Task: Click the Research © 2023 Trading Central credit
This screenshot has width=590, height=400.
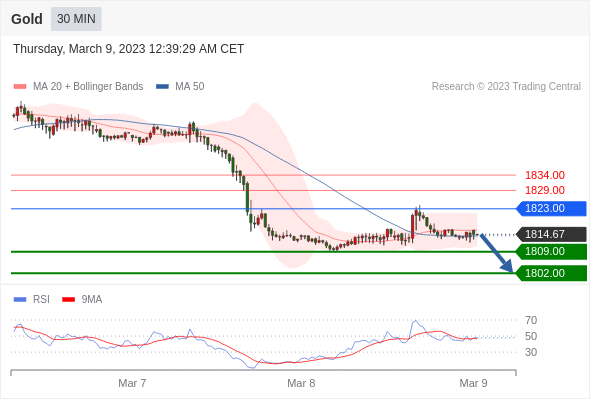Action: (x=506, y=87)
